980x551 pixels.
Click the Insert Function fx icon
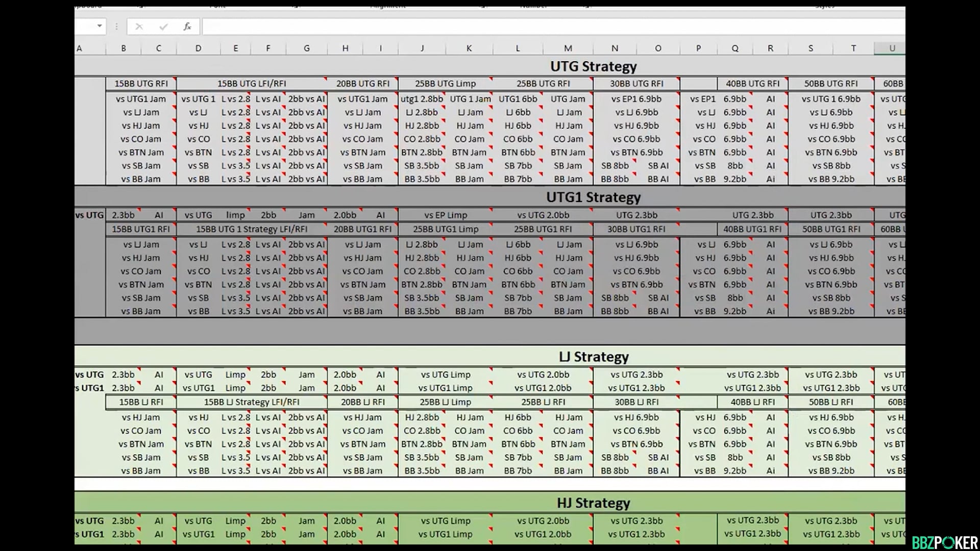coord(187,27)
